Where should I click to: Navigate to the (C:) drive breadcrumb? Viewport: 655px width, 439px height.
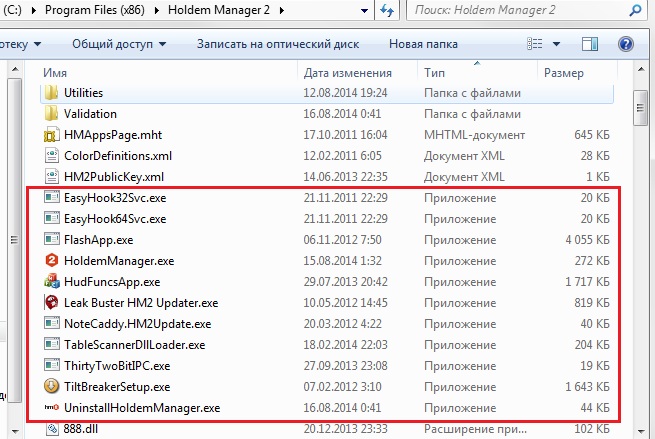point(11,10)
